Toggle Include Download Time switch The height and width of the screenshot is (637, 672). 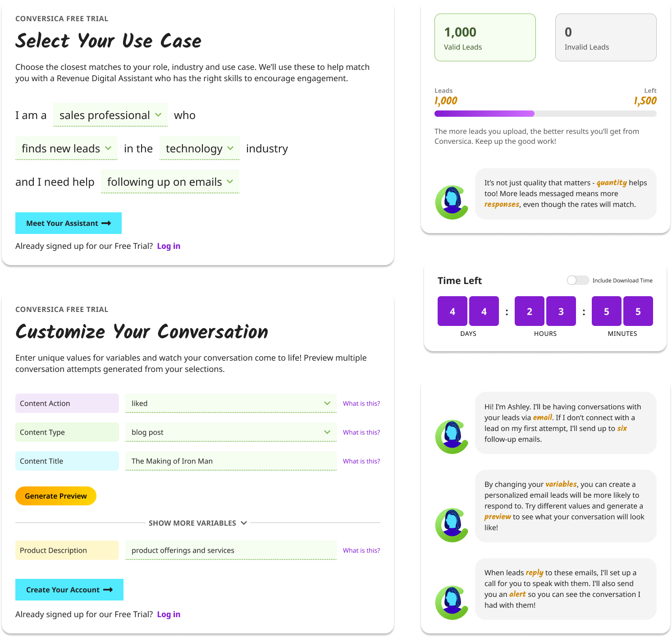[578, 280]
